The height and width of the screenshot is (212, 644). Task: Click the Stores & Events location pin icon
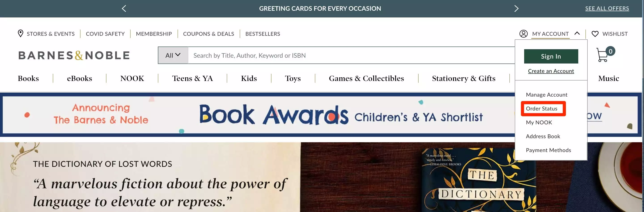pyautogui.click(x=21, y=34)
